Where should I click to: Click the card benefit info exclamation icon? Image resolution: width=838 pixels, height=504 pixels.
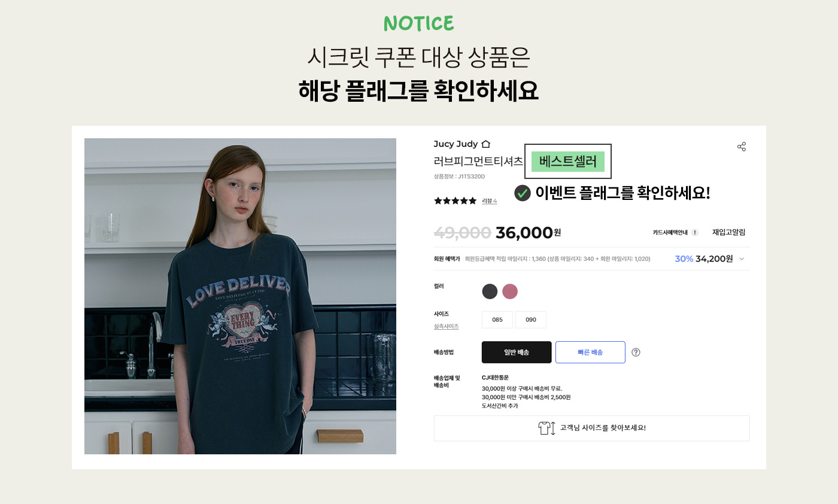694,232
